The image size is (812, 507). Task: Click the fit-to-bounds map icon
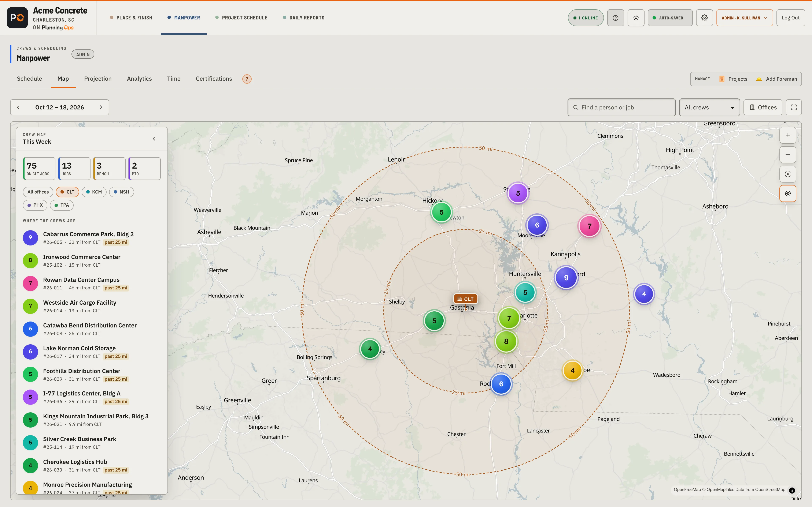point(788,174)
